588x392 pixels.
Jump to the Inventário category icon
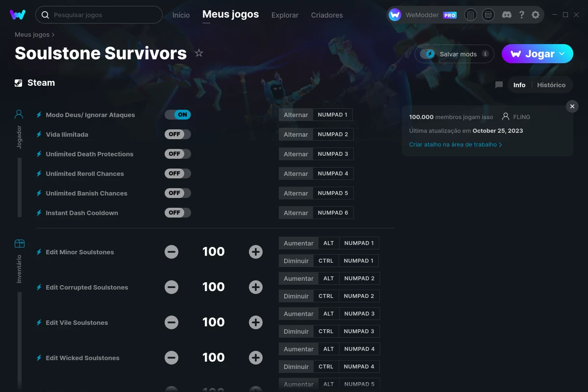(x=19, y=244)
